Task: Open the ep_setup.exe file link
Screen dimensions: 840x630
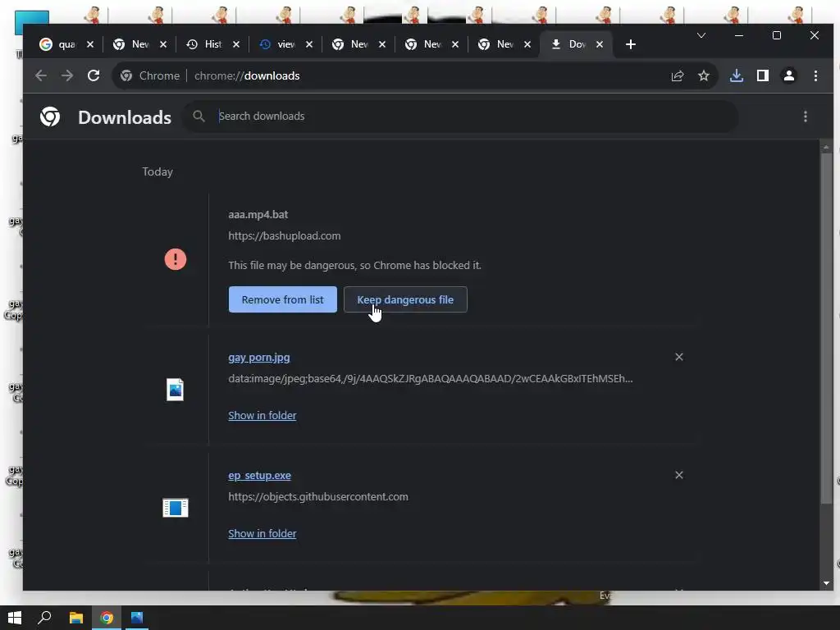Action: pyautogui.click(x=260, y=475)
